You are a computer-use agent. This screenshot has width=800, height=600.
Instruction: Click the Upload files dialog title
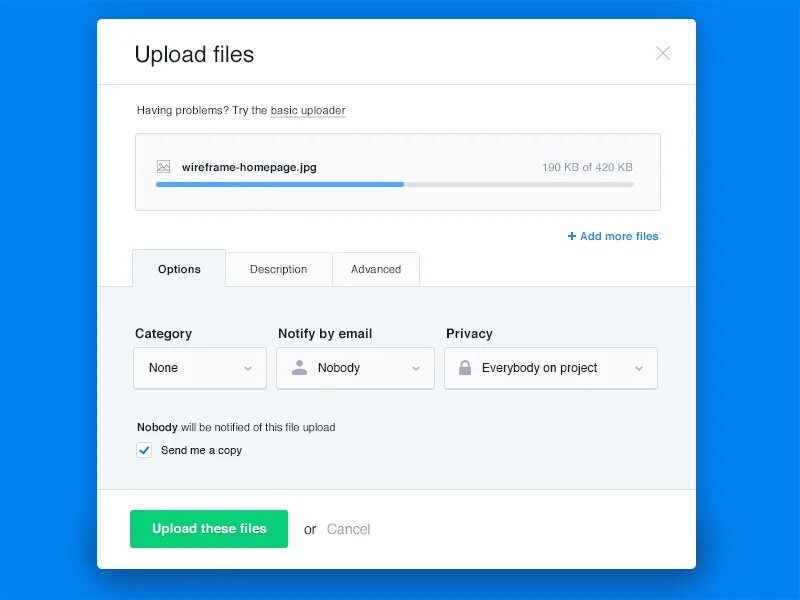(194, 54)
